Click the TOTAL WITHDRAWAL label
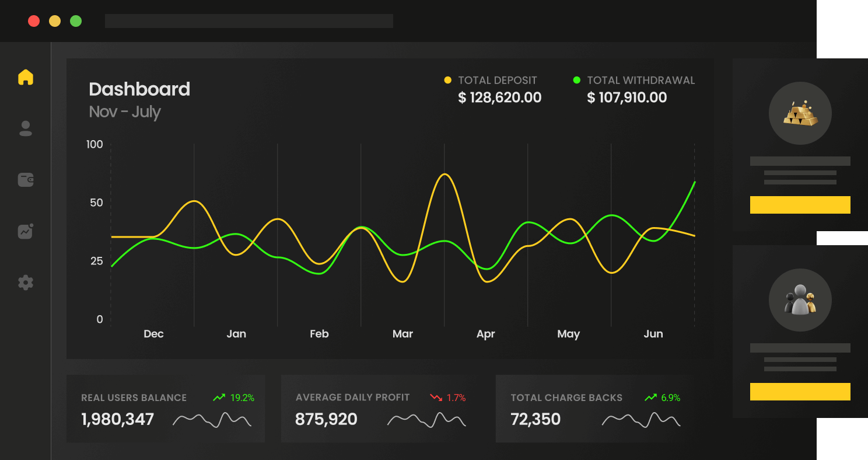This screenshot has width=868, height=460. (641, 81)
